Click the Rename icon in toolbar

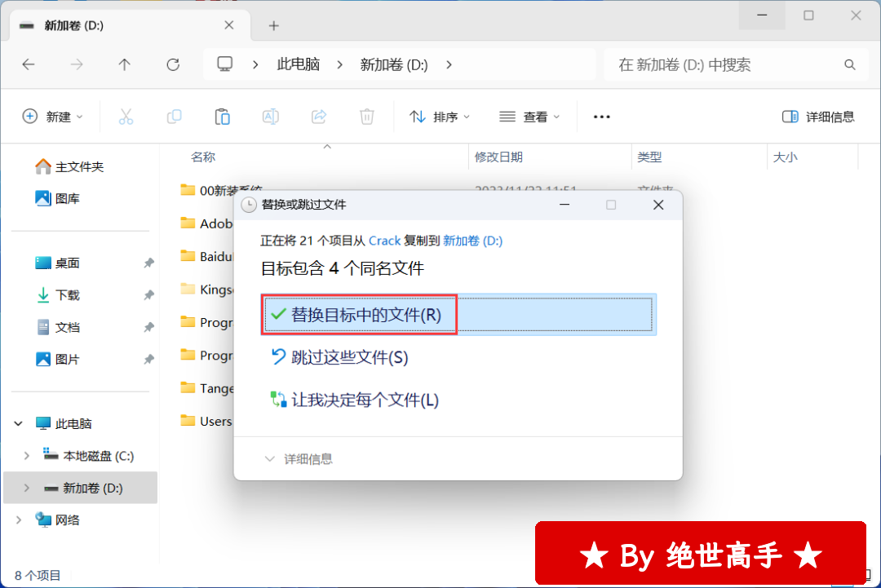click(x=270, y=117)
